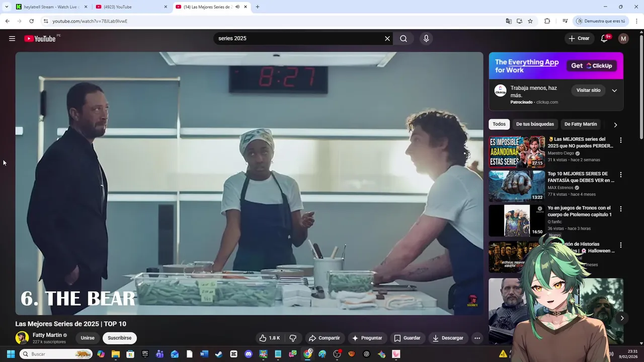
Task: Select the De tus búsquedas chip
Action: pyautogui.click(x=535, y=124)
